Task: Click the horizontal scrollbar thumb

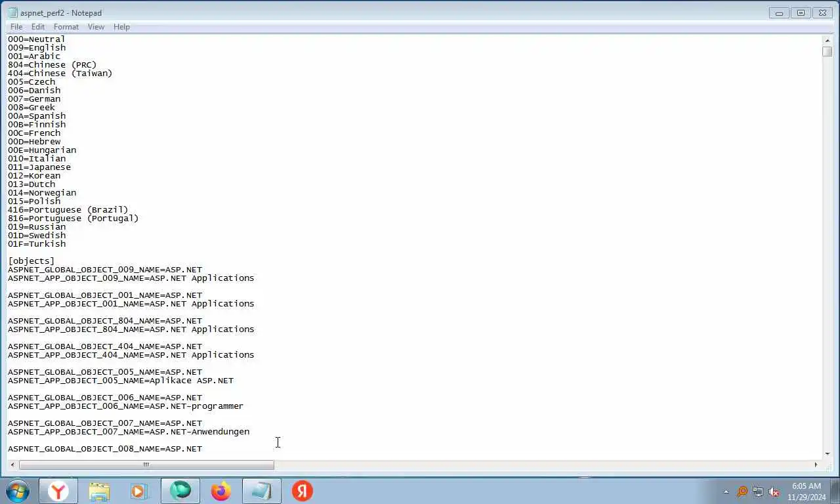Action: coord(146,465)
